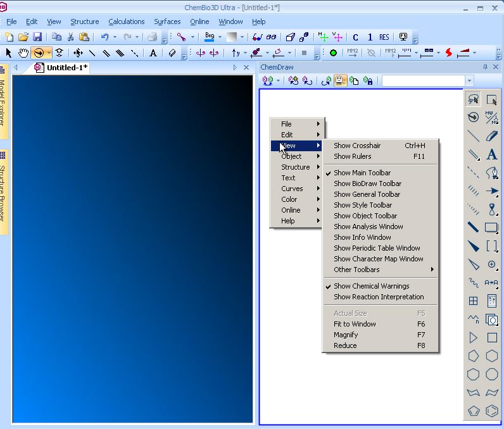Choose Show Periodic Table Window
The width and height of the screenshot is (504, 429).
click(381, 248)
